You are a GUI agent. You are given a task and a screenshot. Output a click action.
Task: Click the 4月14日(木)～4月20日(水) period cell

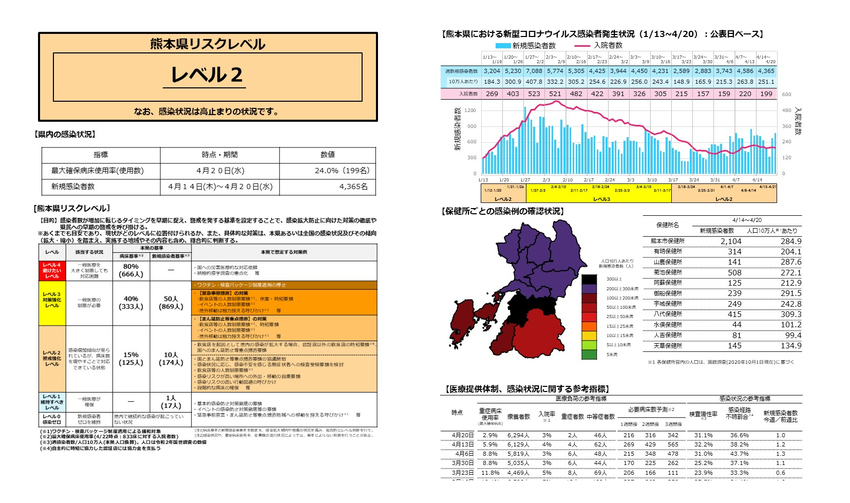pyautogui.click(x=220, y=186)
